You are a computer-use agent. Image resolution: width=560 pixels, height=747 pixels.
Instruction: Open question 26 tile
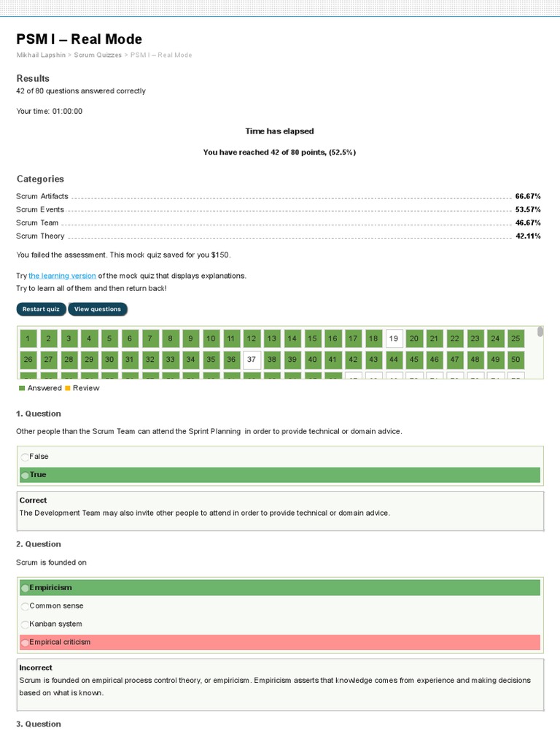(28, 360)
